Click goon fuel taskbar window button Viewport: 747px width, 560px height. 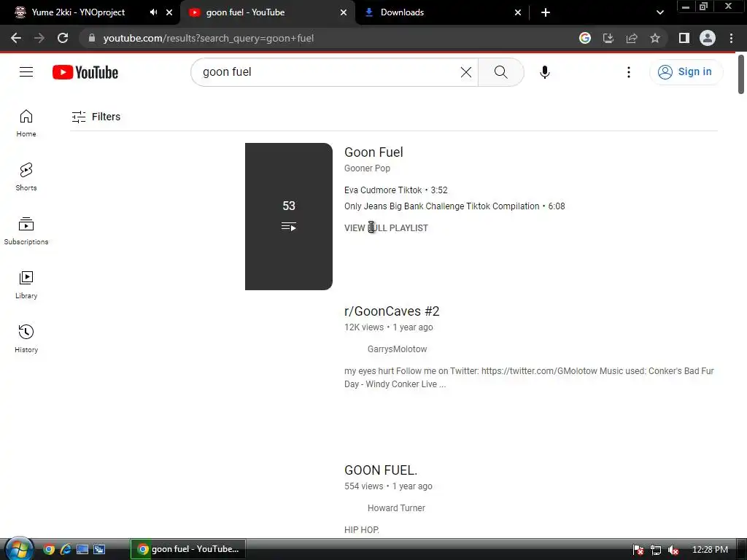pyautogui.click(x=188, y=549)
